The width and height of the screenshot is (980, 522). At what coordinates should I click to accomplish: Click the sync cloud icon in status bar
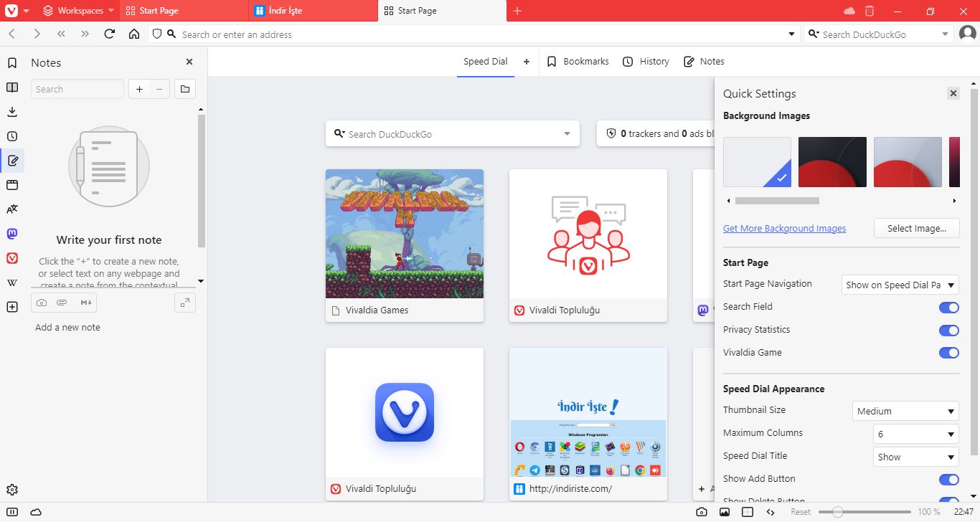coord(36,512)
